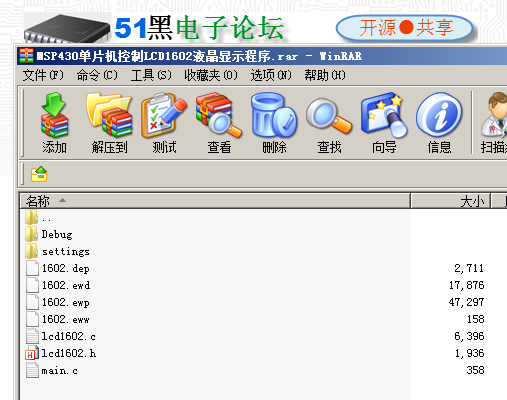
Task: Click the size value '2,711'
Action: 469,268
